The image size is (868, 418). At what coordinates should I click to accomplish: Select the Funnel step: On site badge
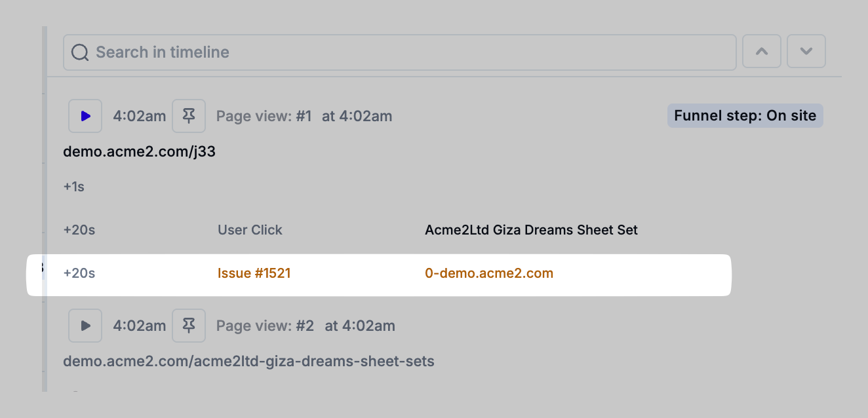[745, 116]
